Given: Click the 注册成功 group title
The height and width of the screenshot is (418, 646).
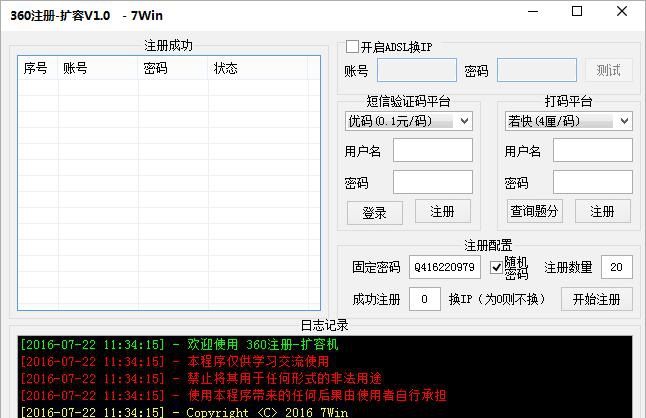Looking at the screenshot, I should click(169, 45).
